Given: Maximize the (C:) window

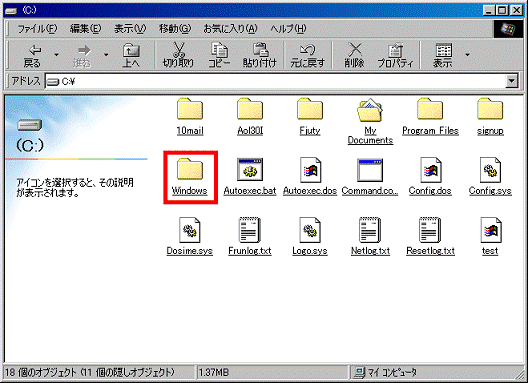Looking at the screenshot, I should (x=502, y=10).
